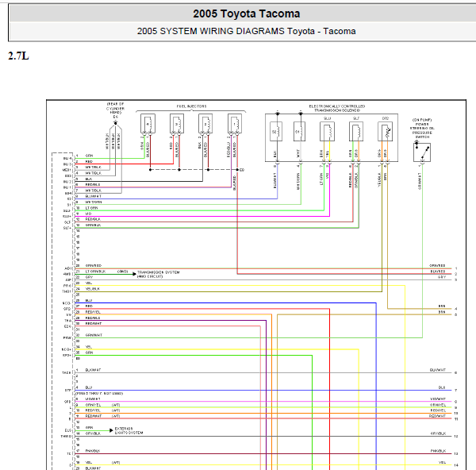Click the "(REAR OF CYLINDER HEAD)" ground label
The height and width of the screenshot is (470, 476).
pos(115,108)
